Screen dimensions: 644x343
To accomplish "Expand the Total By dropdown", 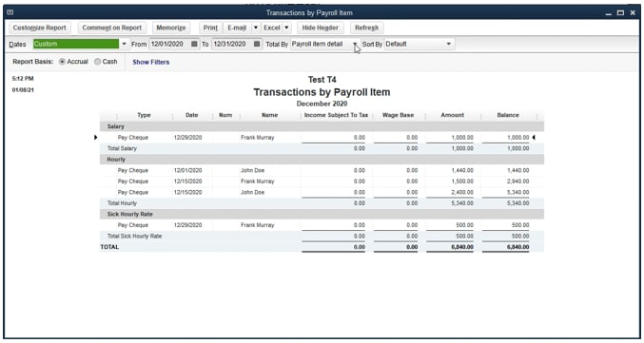I will tap(355, 44).
